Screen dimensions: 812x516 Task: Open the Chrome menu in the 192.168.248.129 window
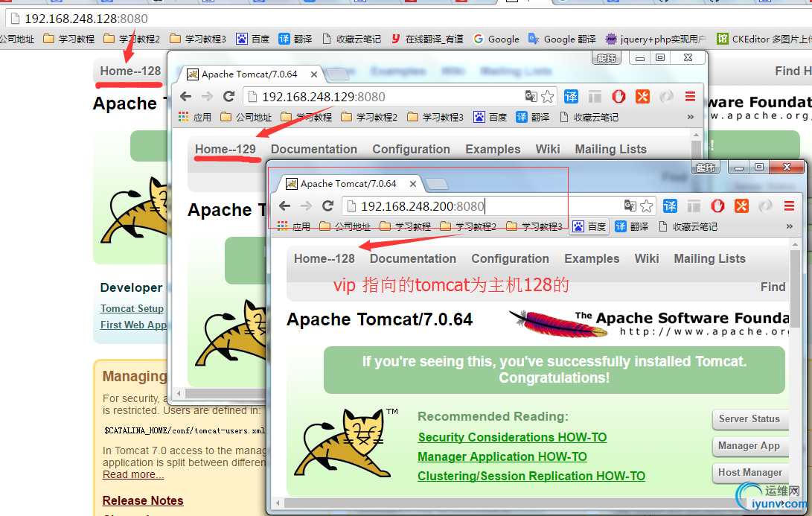coord(690,96)
